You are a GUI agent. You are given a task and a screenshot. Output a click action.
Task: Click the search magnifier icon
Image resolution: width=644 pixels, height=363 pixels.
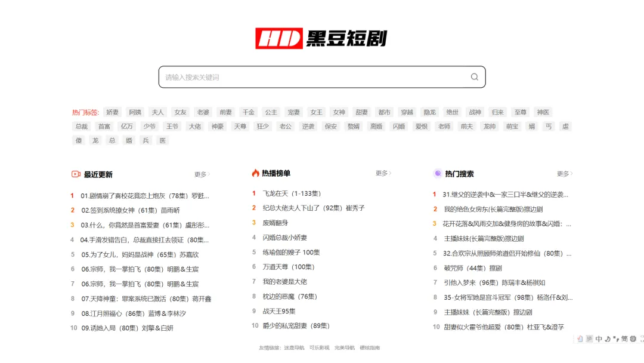[x=475, y=77]
